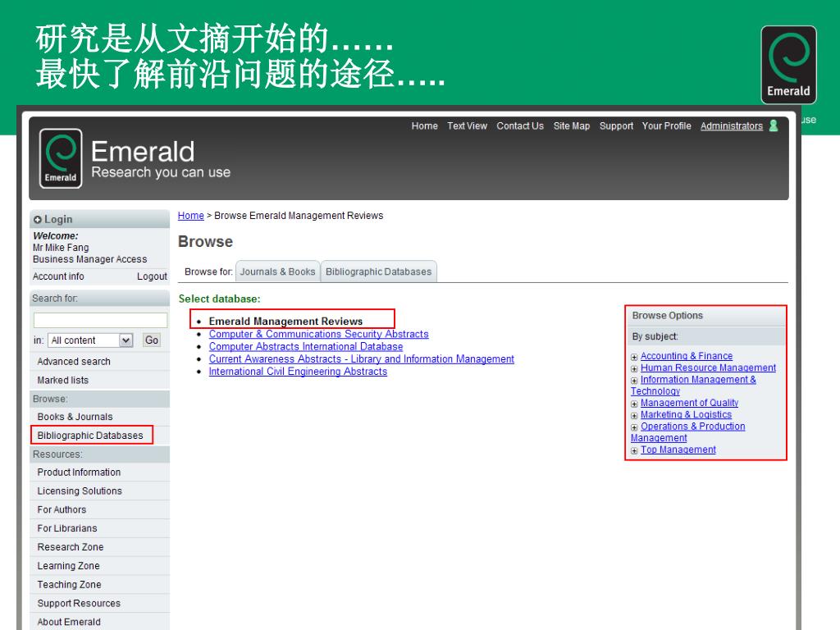
Task: Expand Information Management & Technology subject
Action: (x=634, y=381)
